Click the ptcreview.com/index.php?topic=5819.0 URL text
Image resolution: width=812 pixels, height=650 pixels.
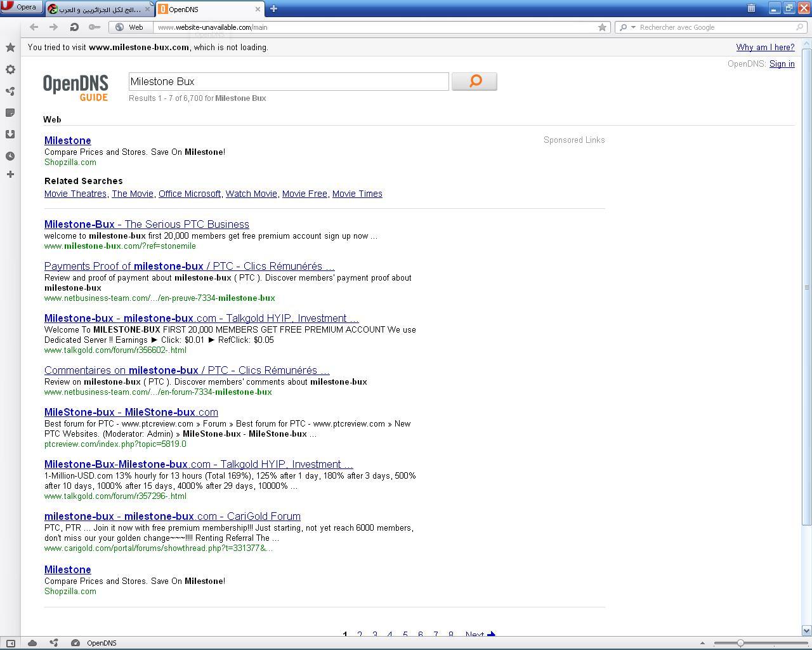tap(115, 444)
